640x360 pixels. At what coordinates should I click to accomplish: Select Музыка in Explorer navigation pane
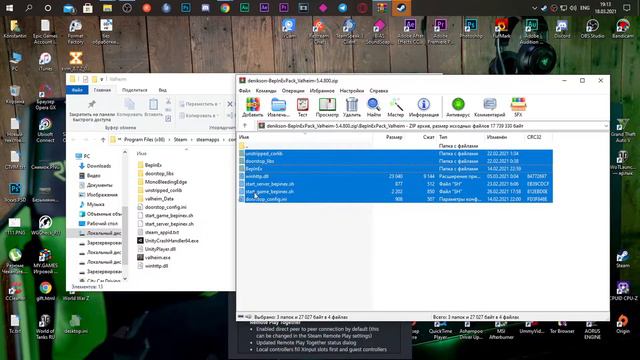click(91, 204)
